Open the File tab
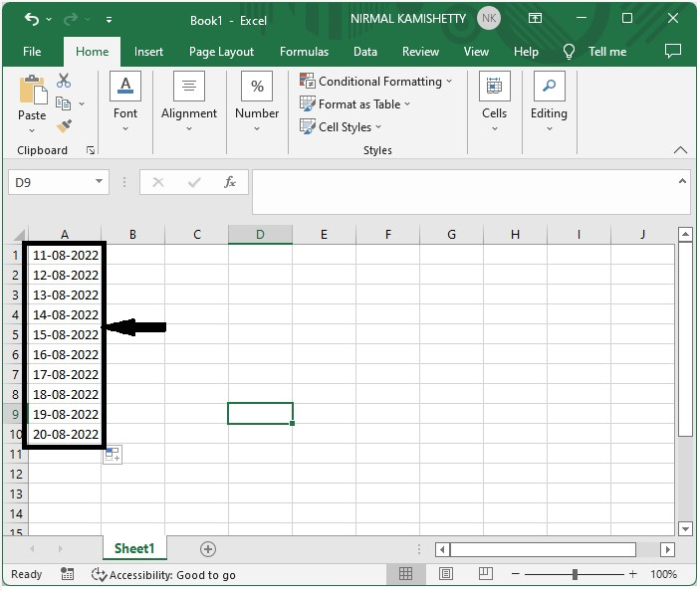This screenshot has width=700, height=591. pyautogui.click(x=32, y=52)
